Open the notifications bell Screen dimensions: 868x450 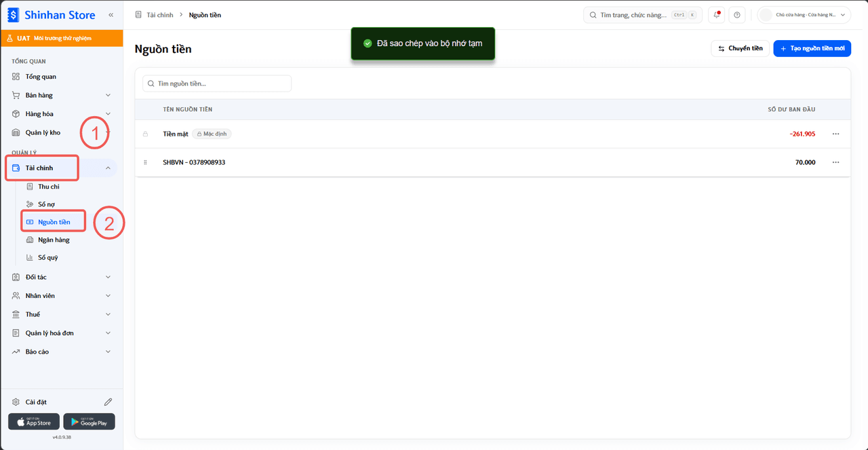[717, 15]
